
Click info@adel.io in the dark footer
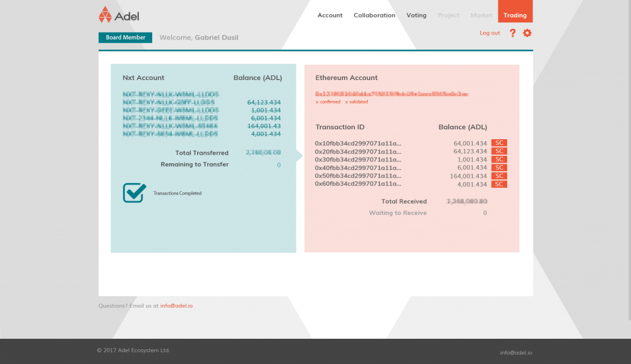516,353
